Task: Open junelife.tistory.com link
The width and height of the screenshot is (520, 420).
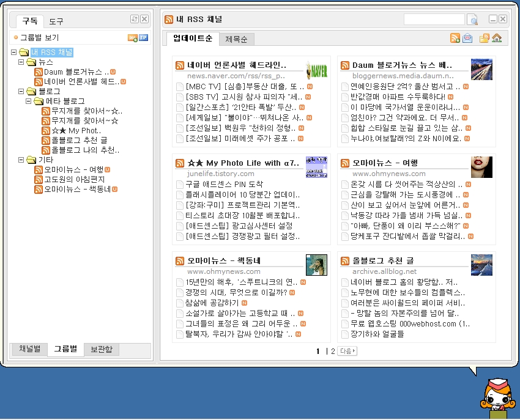Action: click(220, 174)
